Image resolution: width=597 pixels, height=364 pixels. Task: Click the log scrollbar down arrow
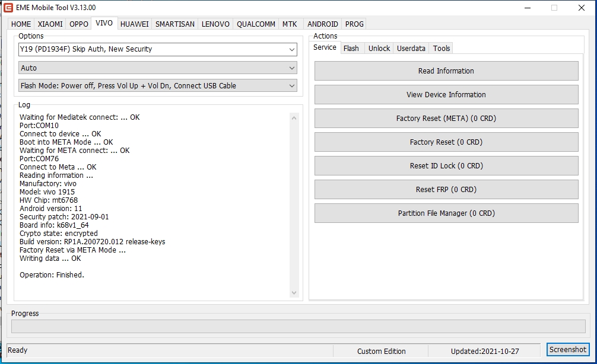pyautogui.click(x=294, y=292)
